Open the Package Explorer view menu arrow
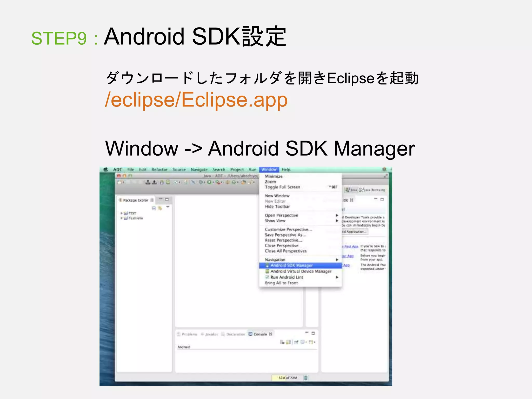 pos(168,207)
